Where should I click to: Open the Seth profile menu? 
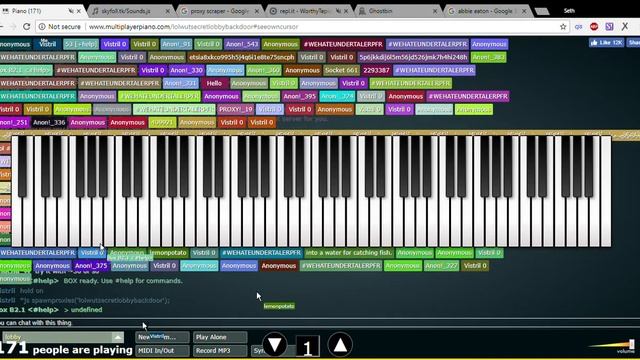[569, 11]
